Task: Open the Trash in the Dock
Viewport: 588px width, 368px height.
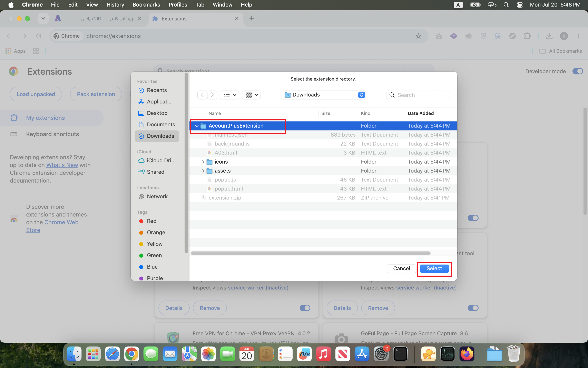Action: pos(514,354)
